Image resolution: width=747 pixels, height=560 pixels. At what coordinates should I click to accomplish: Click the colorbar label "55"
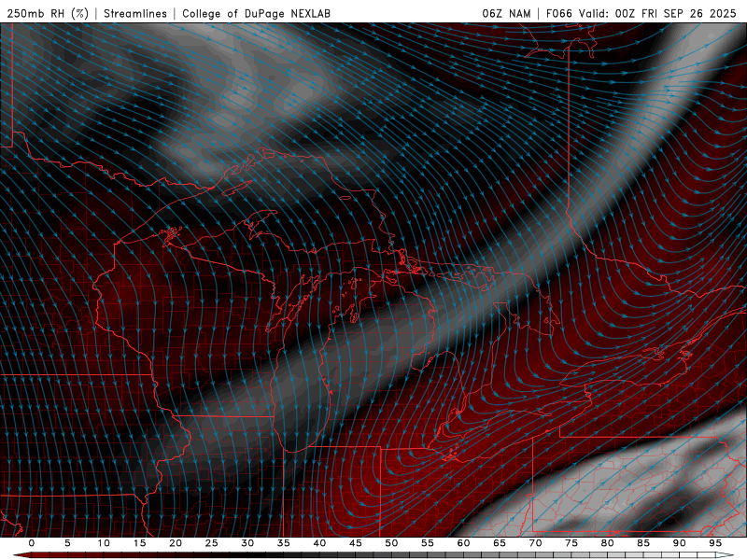pyautogui.click(x=428, y=543)
